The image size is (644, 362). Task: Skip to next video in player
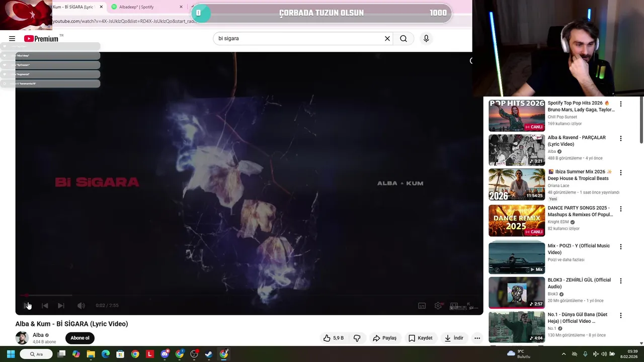click(61, 306)
